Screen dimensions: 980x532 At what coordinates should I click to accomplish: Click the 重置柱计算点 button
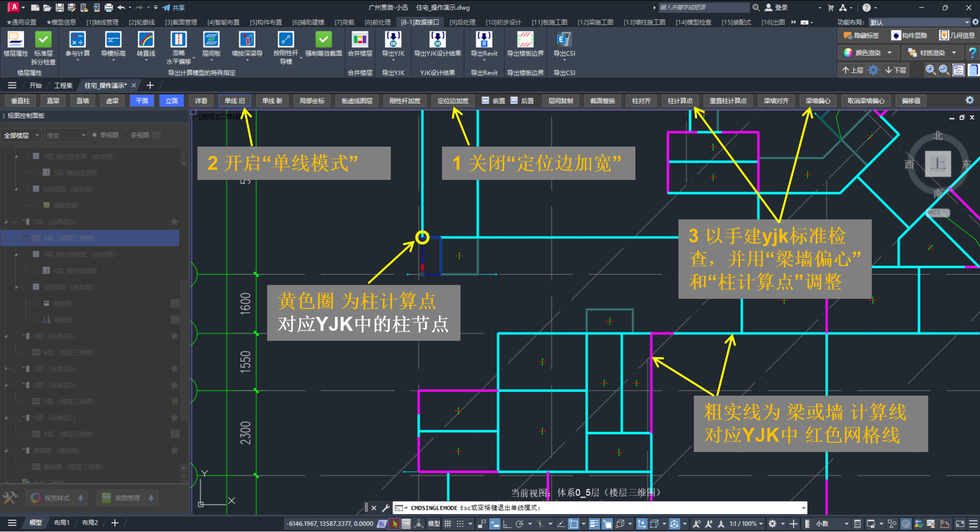pos(728,101)
